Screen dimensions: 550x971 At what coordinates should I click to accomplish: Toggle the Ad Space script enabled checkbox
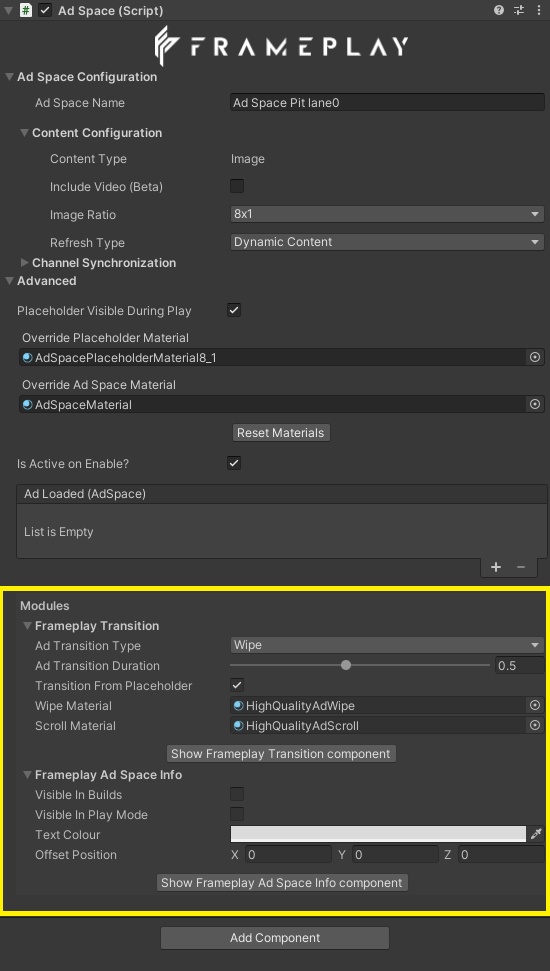pyautogui.click(x=45, y=10)
